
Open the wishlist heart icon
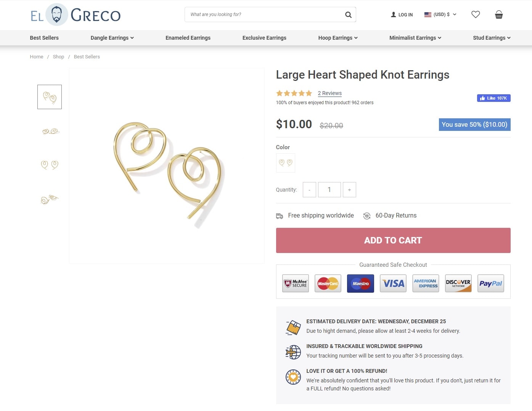pos(476,15)
